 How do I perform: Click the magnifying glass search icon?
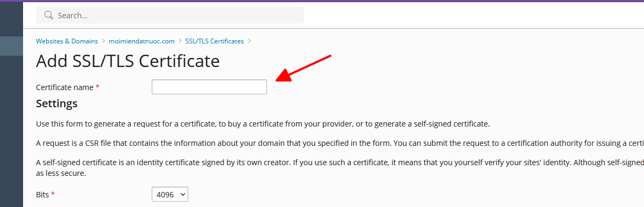48,16
